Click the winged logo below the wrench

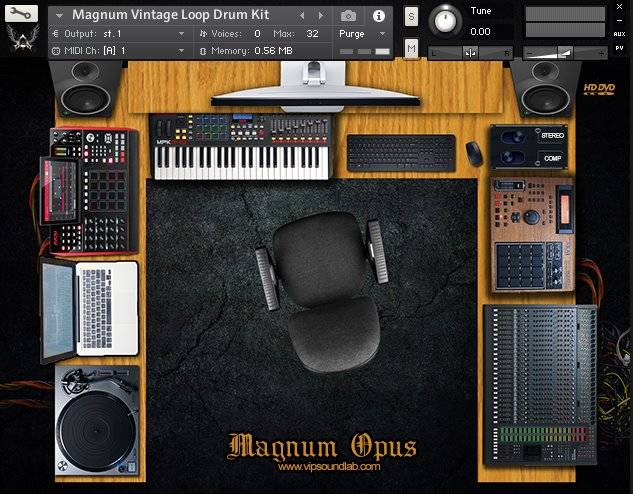tap(23, 38)
